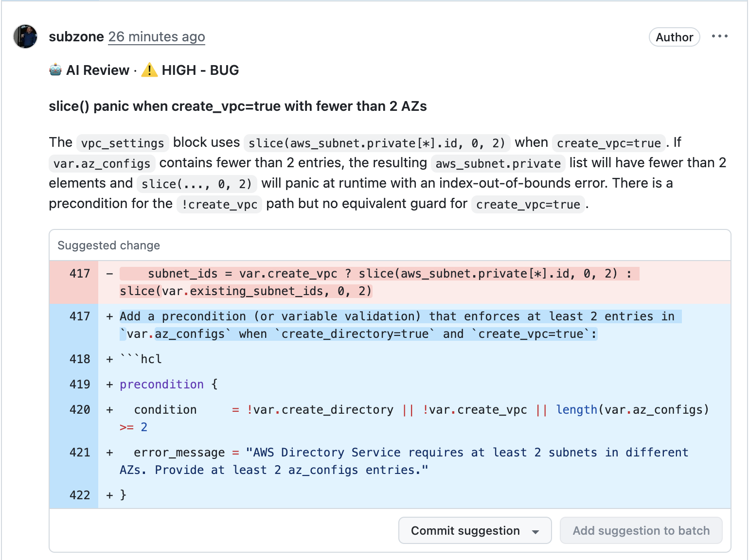Click the warning triangle next to HIGH
This screenshot has height=560, width=749.
pyautogui.click(x=148, y=70)
